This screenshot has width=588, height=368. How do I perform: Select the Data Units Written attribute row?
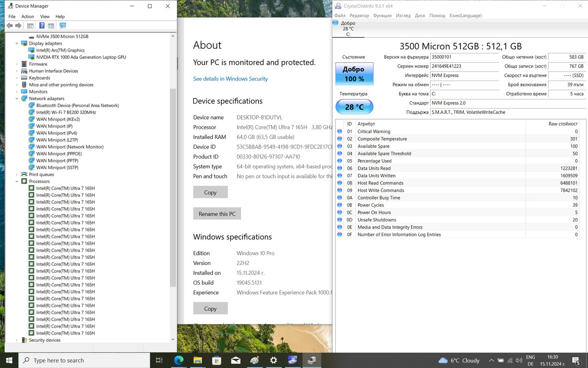click(458, 176)
